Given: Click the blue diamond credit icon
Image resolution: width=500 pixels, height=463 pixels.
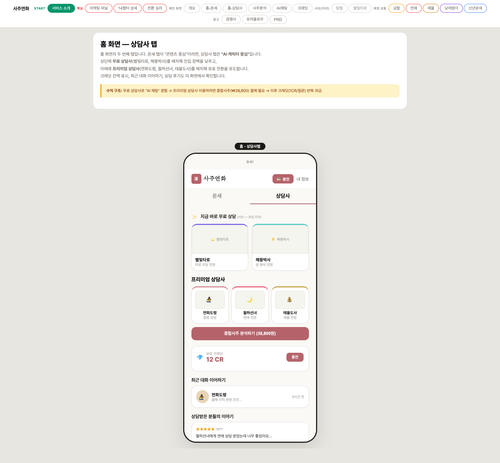Looking at the screenshot, I should (x=200, y=357).
